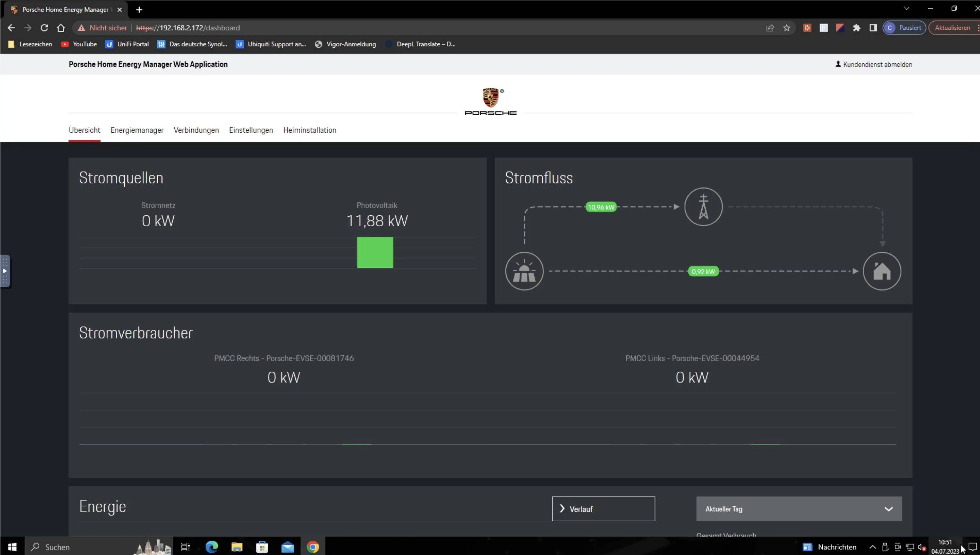980x555 pixels.
Task: Show hidden system tray icons
Action: pos(872,547)
